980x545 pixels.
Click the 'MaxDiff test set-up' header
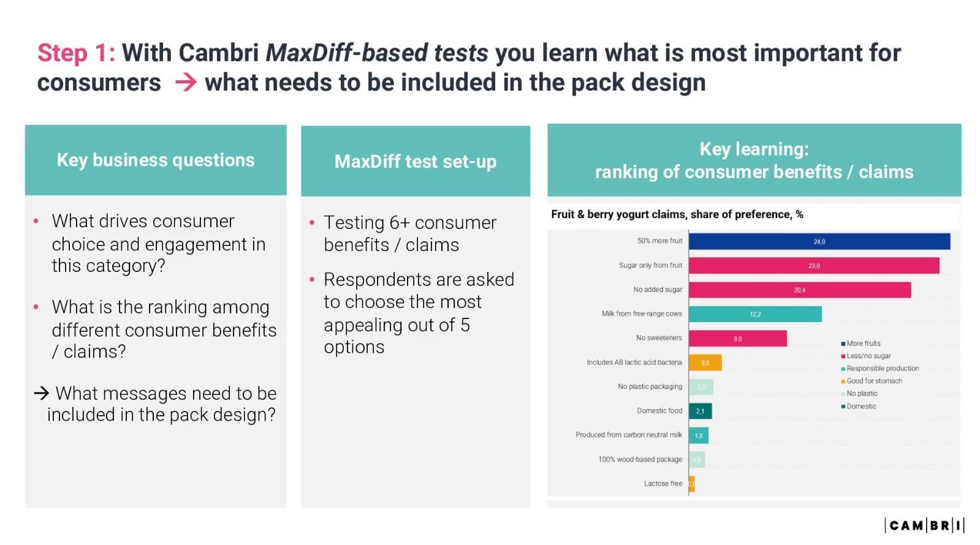click(x=416, y=162)
